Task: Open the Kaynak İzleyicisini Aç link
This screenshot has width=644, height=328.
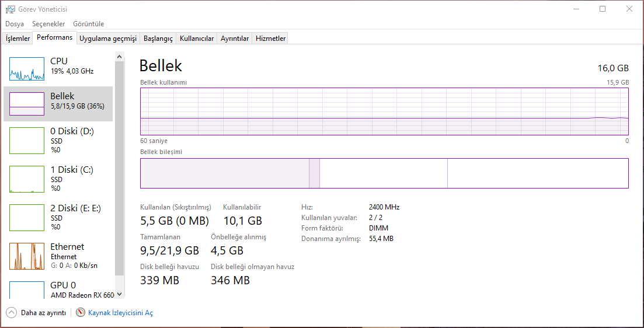Action: point(120,313)
